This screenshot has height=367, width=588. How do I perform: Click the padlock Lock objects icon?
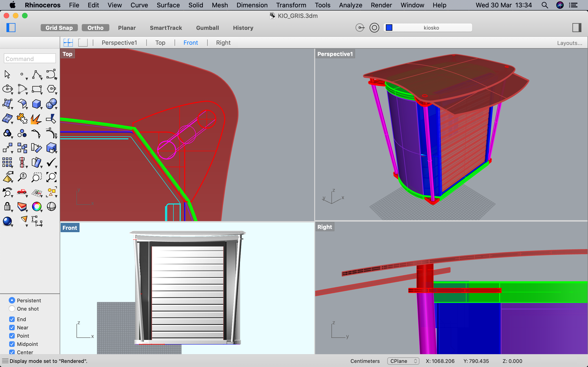click(x=7, y=207)
